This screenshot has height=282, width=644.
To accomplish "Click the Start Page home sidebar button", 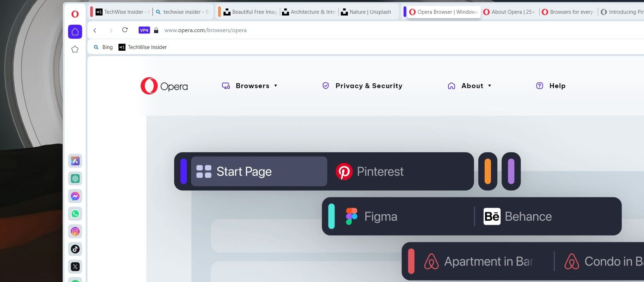I will (75, 32).
